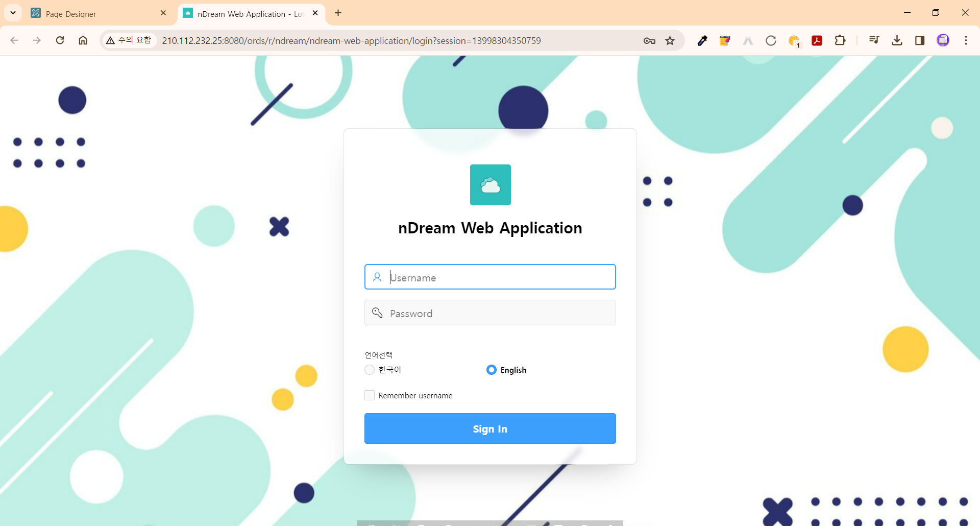The image size is (980, 526).
Task: Open the Adobe Acrobat extension
Action: pos(817,40)
